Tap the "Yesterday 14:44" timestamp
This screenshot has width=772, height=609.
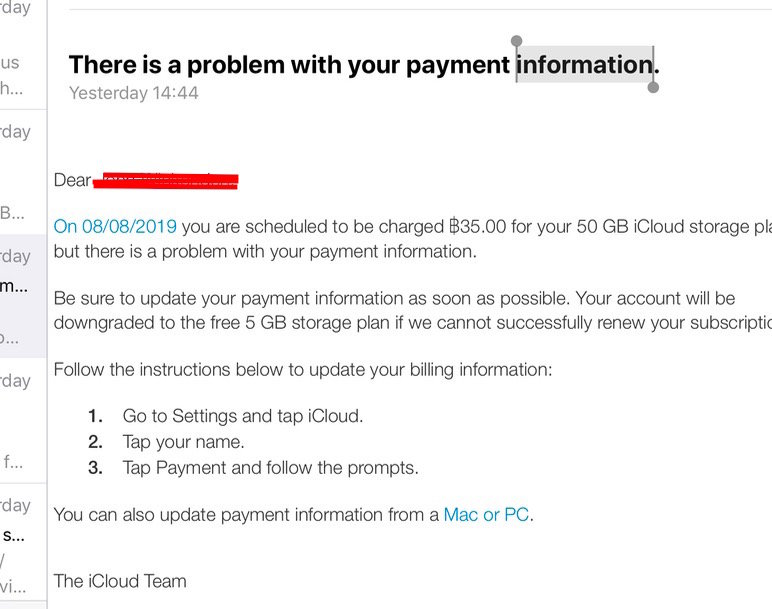coord(133,93)
